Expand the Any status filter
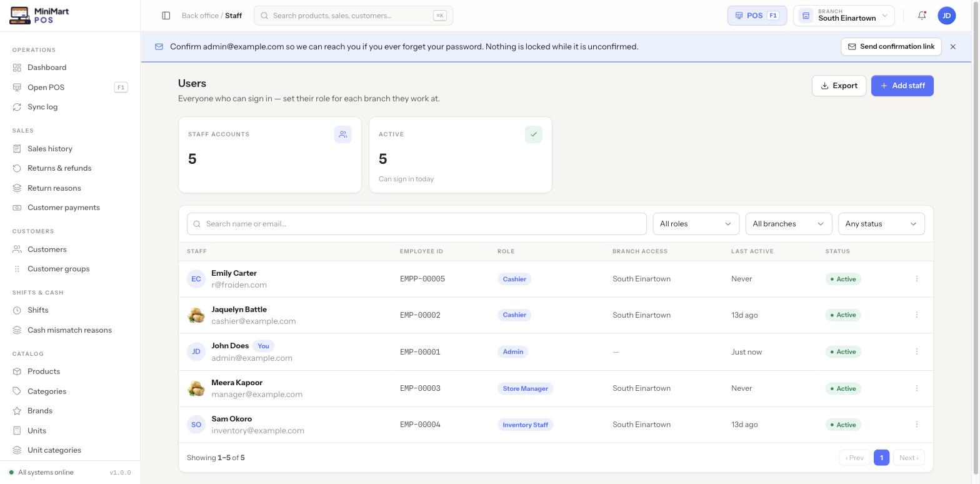 (x=881, y=224)
